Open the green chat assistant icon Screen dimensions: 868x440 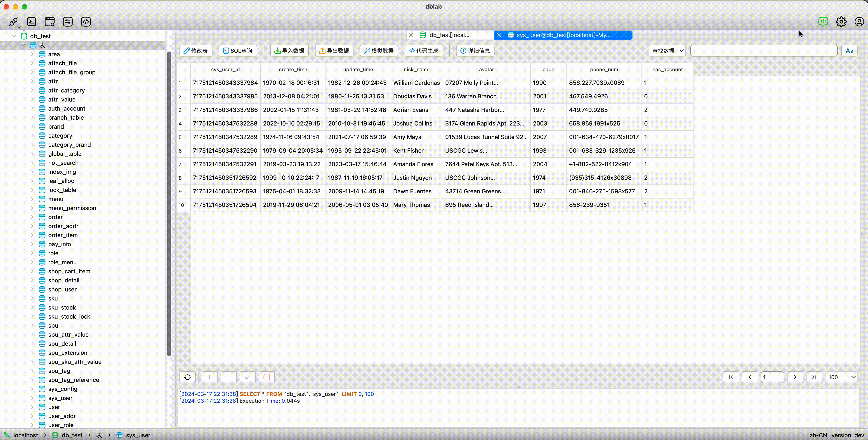823,22
